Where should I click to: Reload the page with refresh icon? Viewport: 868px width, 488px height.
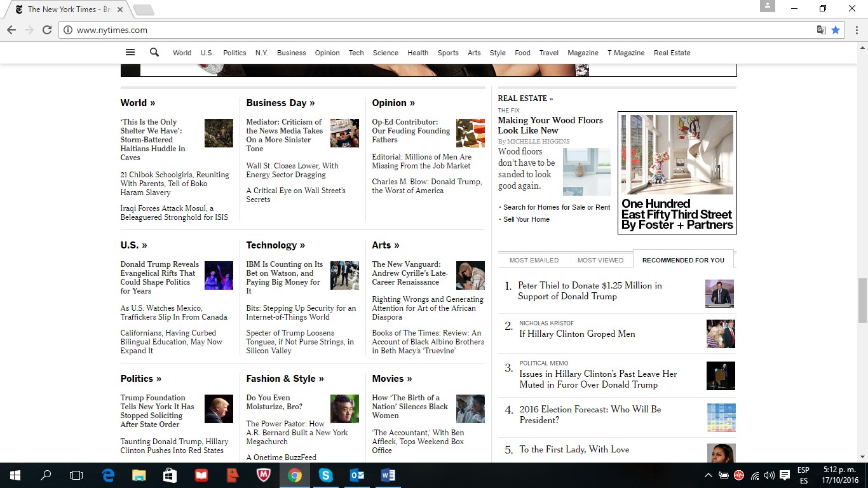[47, 30]
